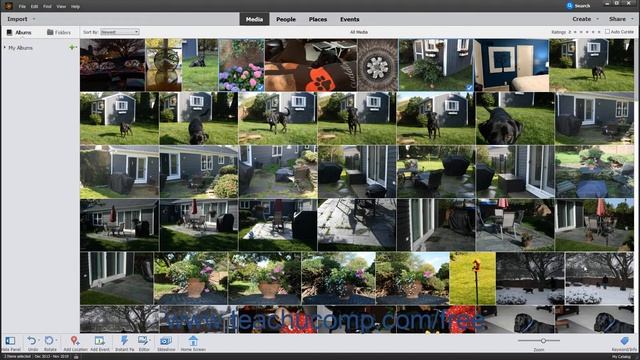This screenshot has width=640, height=360.
Task: Set the rating filter to five stars
Action: (599, 32)
